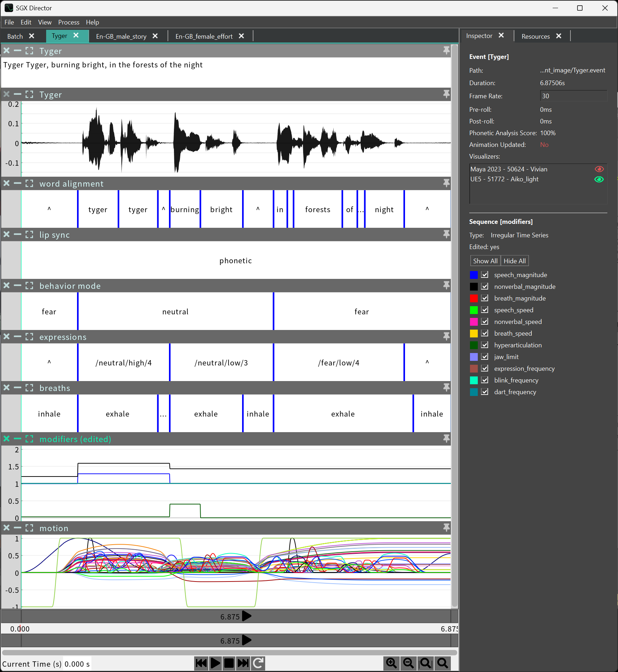The image size is (618, 672).
Task: Click the breath_magnitude red color swatch
Action: [474, 298]
